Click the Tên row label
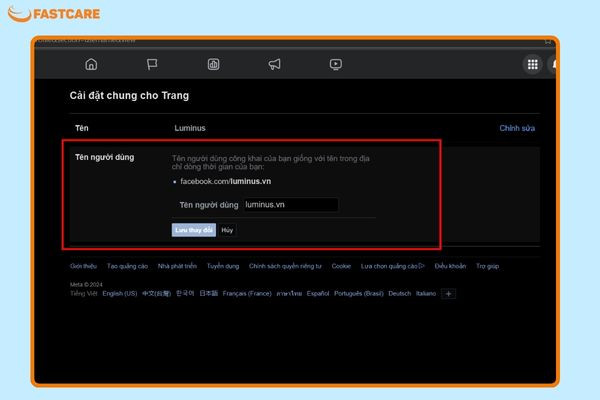The height and width of the screenshot is (400, 600). [x=82, y=128]
